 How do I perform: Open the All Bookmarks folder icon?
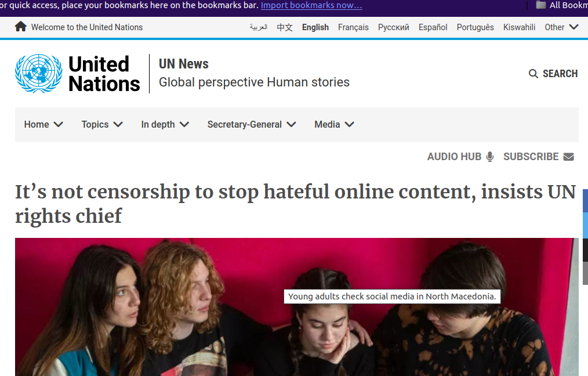click(541, 5)
